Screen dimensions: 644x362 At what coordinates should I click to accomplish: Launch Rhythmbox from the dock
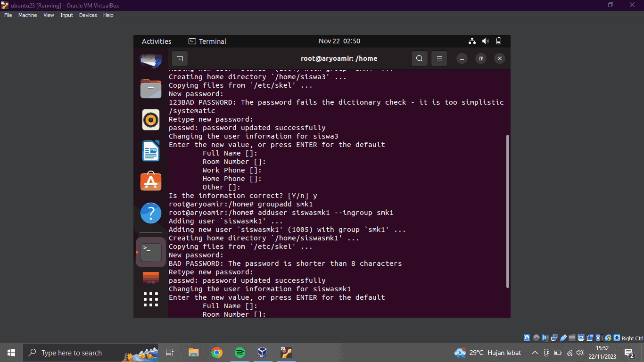[151, 120]
